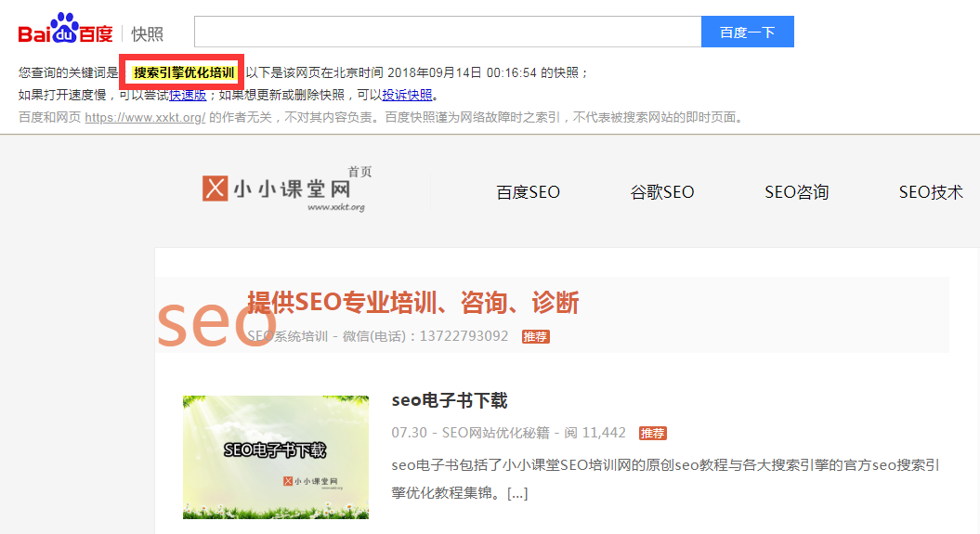Click the SEO系统培训 subtitle text

tap(287, 336)
